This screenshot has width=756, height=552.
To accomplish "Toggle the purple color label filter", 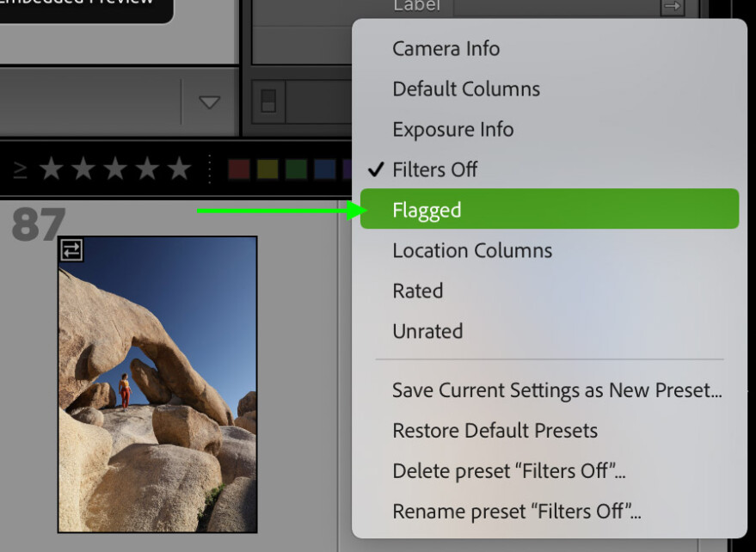I will click(x=347, y=169).
